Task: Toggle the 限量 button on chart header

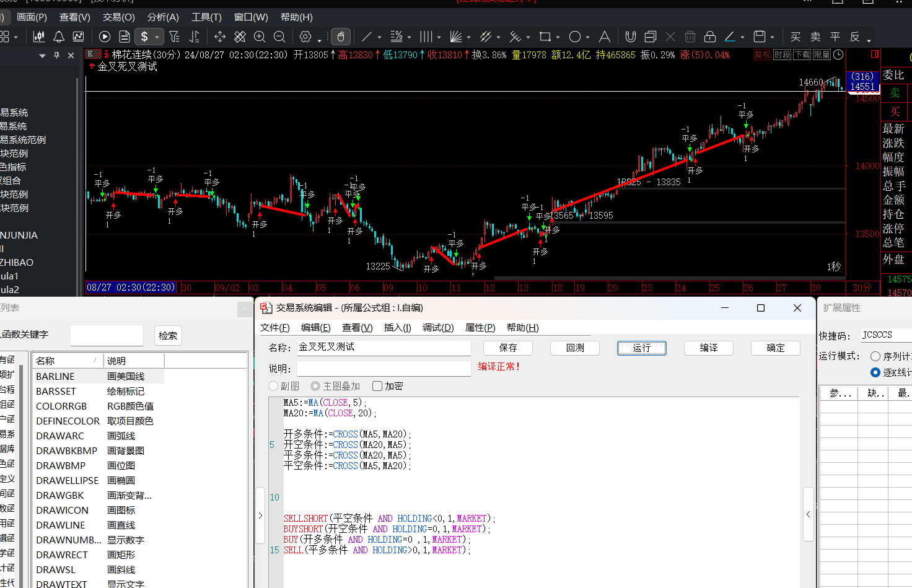Action: tap(822, 55)
